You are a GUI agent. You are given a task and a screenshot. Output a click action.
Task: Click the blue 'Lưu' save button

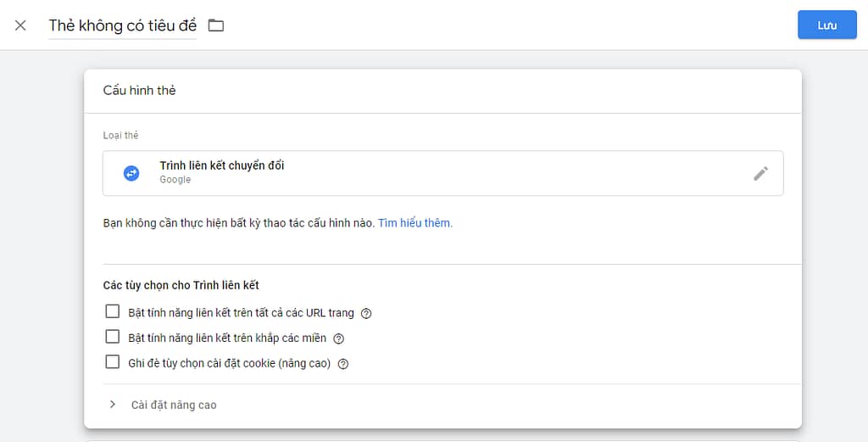pyautogui.click(x=827, y=25)
